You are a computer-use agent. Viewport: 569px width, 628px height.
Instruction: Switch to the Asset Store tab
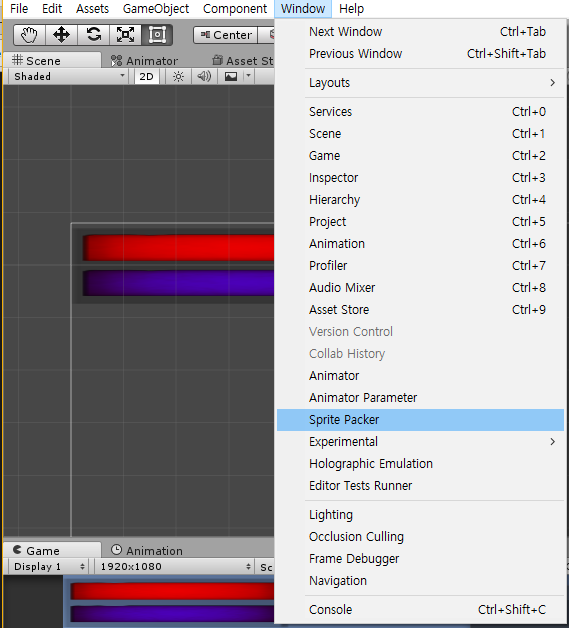tap(243, 60)
